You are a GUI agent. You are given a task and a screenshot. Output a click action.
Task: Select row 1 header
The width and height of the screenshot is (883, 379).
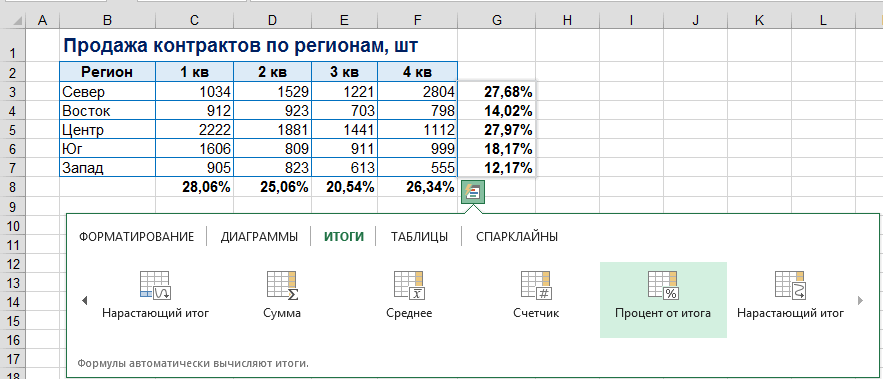(13, 45)
